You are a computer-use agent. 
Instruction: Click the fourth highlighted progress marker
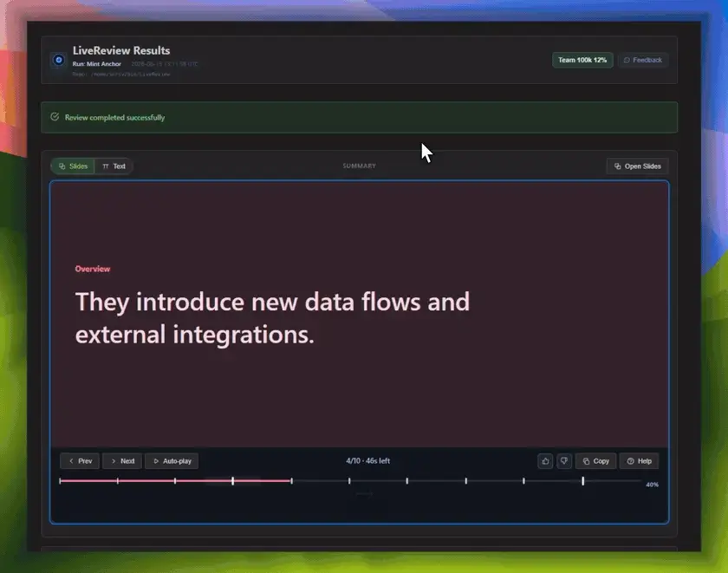click(x=233, y=481)
